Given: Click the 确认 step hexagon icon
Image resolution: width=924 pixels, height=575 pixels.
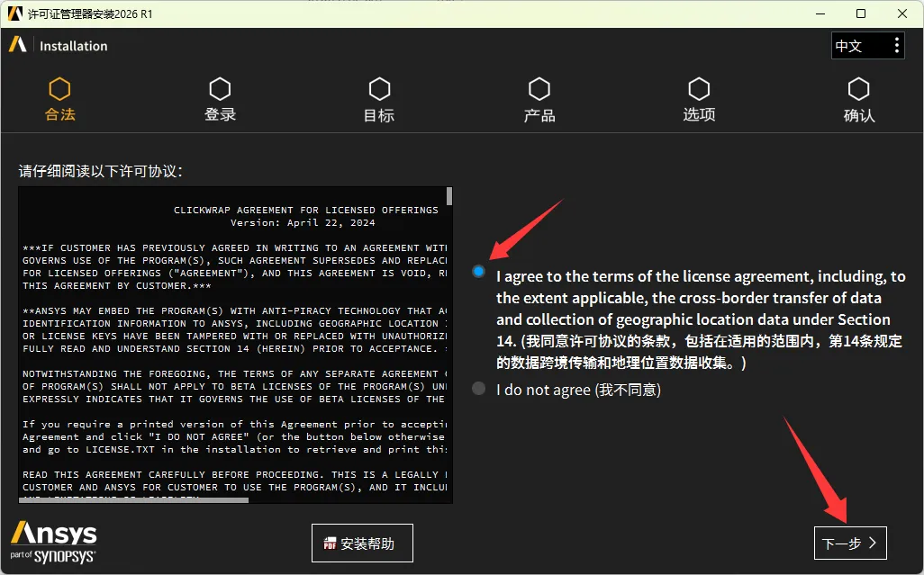Looking at the screenshot, I should [858, 89].
